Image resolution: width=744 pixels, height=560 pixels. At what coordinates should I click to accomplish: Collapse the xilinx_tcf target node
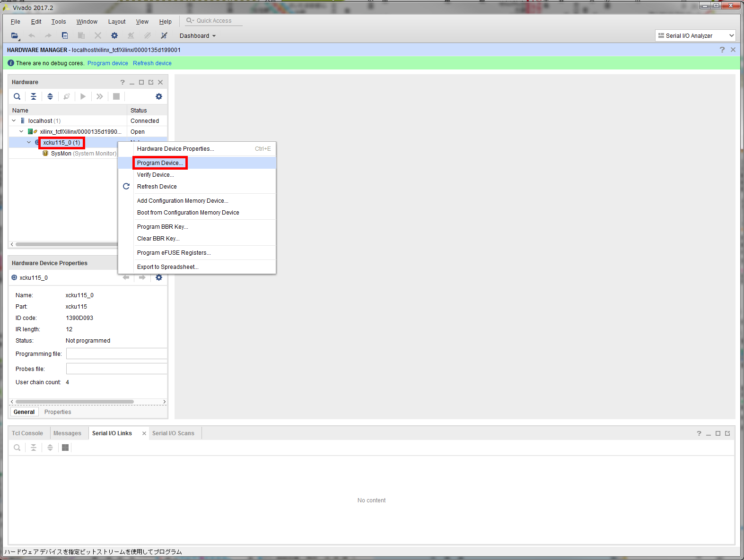[x=21, y=132]
